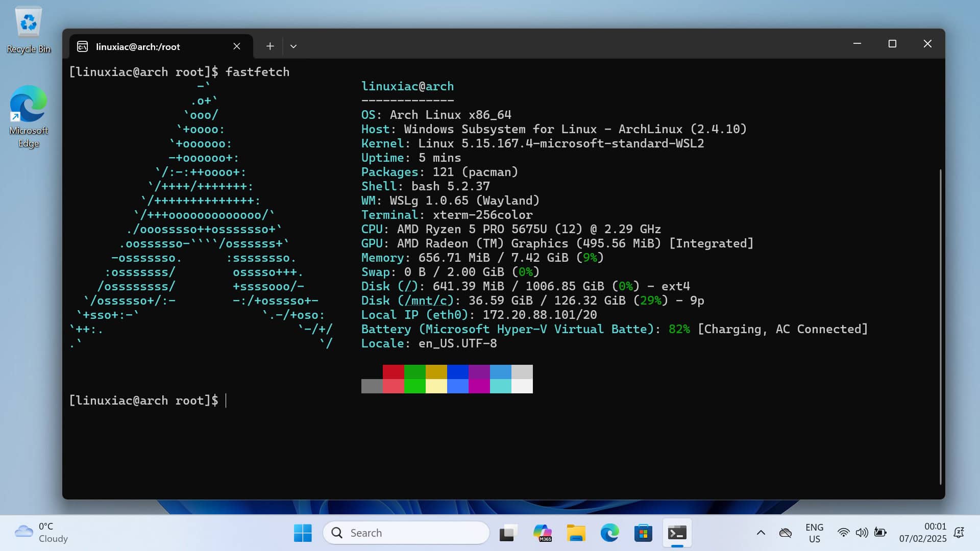Open Microsoft Edge from the taskbar

pyautogui.click(x=610, y=532)
